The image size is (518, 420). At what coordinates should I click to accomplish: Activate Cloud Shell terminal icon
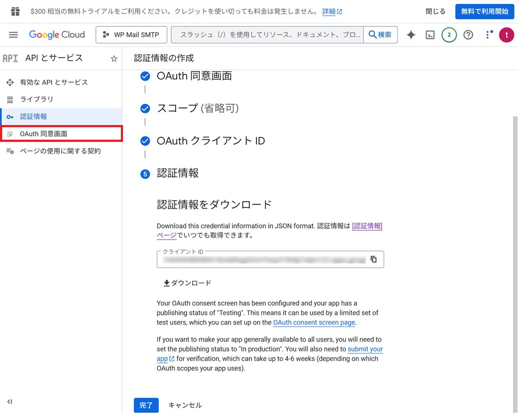coord(430,35)
